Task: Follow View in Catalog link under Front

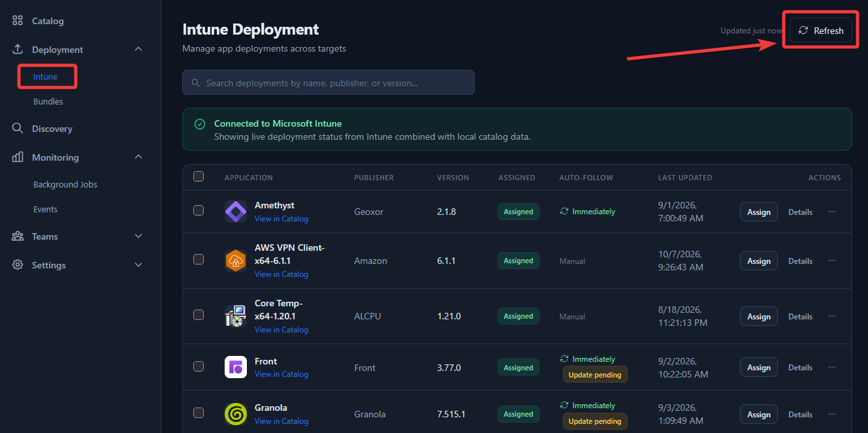Action: click(x=281, y=374)
